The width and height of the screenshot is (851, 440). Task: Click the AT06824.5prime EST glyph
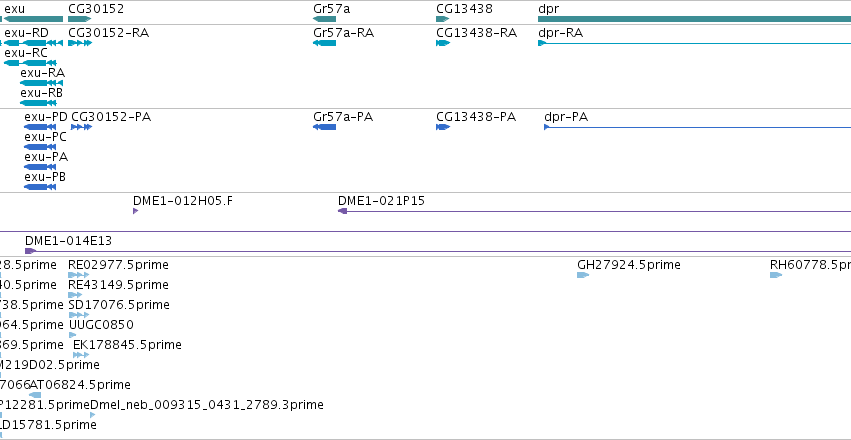click(35, 395)
